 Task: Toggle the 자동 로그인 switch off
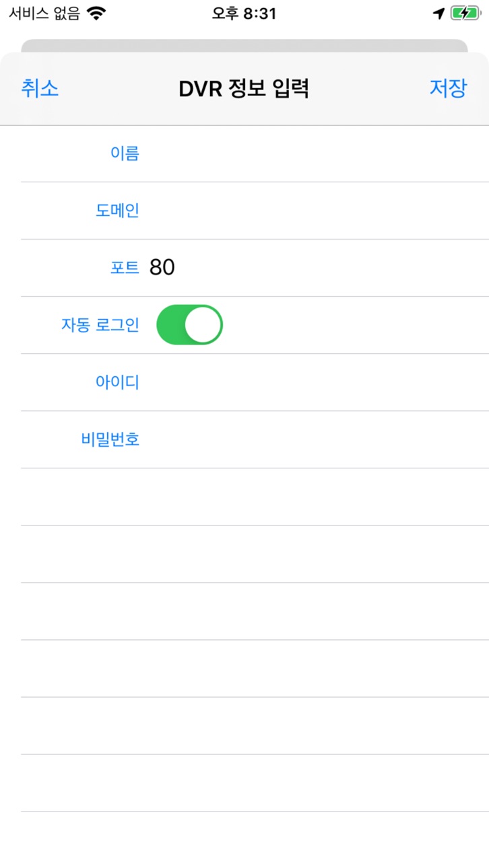tap(189, 325)
